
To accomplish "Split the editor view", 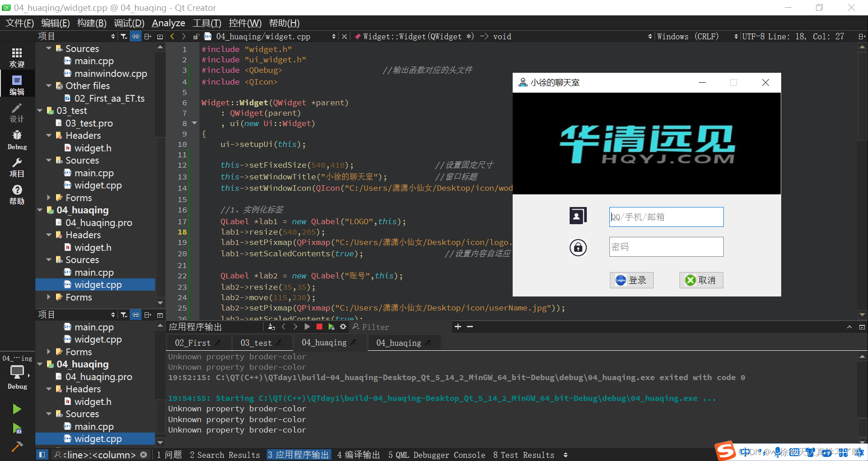I will [862, 37].
